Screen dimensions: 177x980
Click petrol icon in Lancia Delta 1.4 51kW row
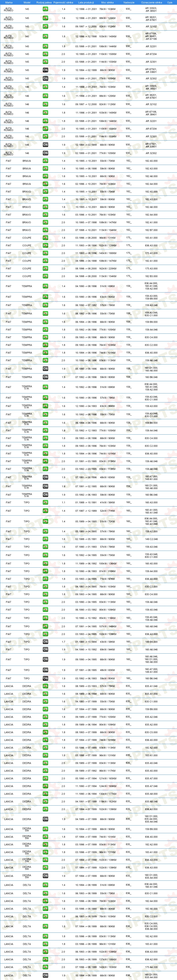(45, 885)
